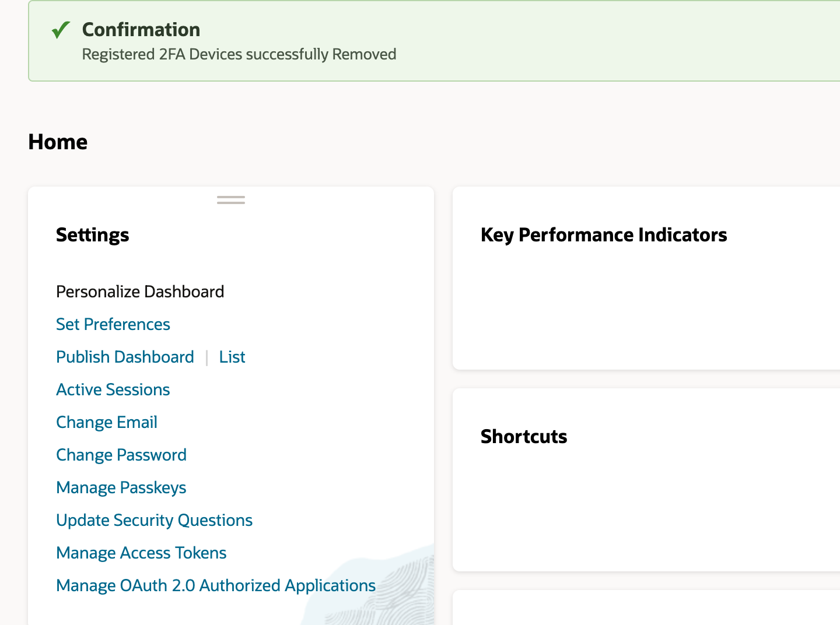Open Manage Access Tokens
Viewport: 840px width, 625px height.
pyautogui.click(x=141, y=553)
